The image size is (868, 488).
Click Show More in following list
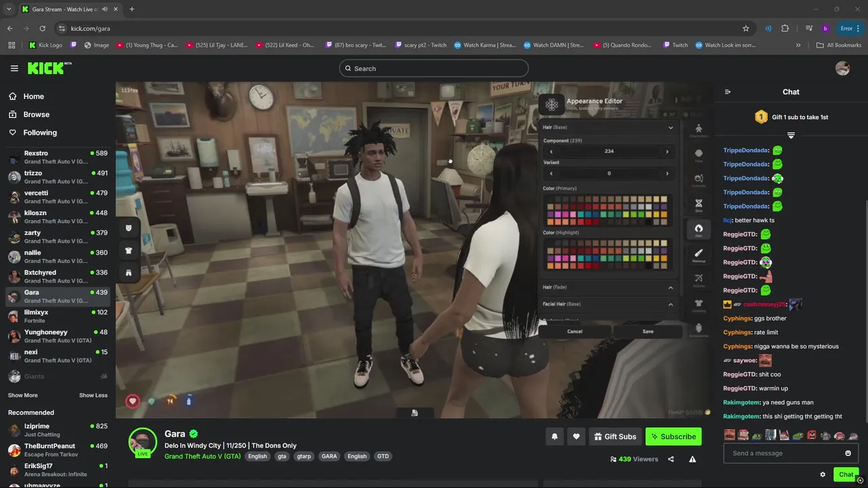coord(23,395)
